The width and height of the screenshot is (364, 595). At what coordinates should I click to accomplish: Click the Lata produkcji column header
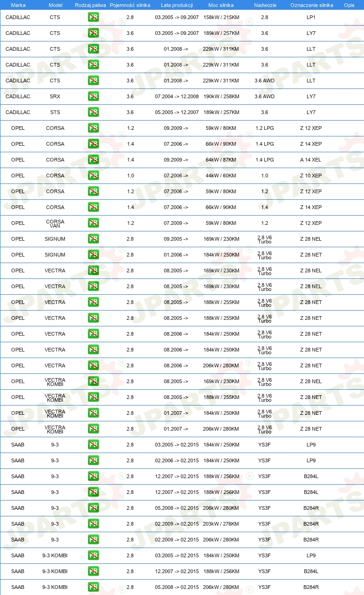tap(177, 5)
